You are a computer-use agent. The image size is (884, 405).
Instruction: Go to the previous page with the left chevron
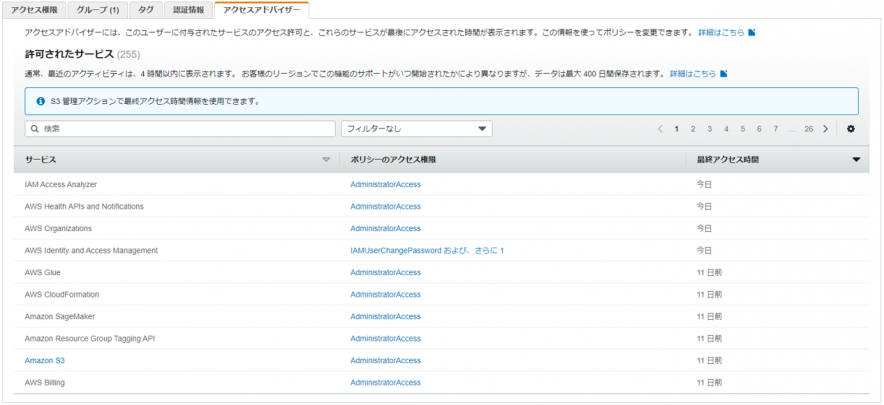[660, 129]
